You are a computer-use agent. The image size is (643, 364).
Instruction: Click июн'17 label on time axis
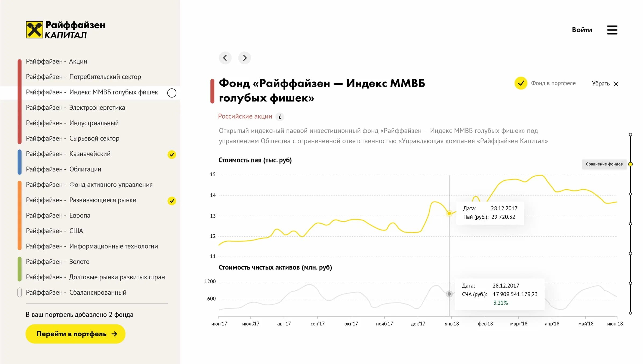[219, 324]
